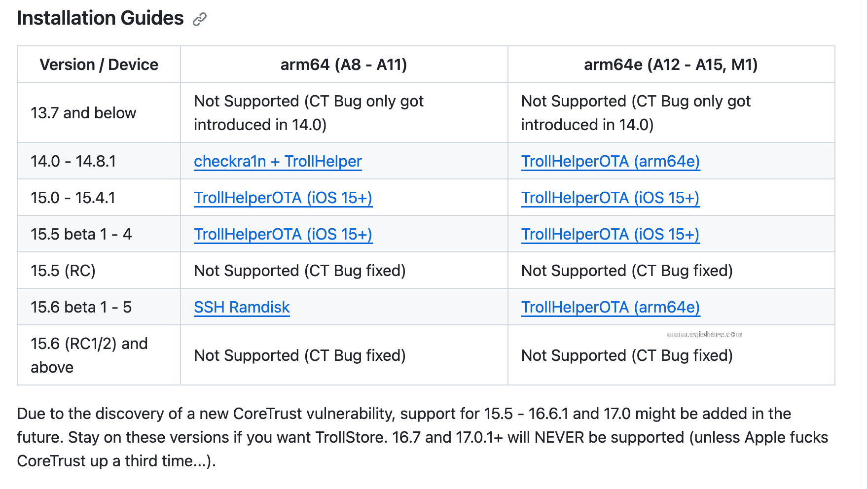The width and height of the screenshot is (868, 489).
Task: Click the 14.0 - 14.8.1 version cell
Action: point(73,161)
